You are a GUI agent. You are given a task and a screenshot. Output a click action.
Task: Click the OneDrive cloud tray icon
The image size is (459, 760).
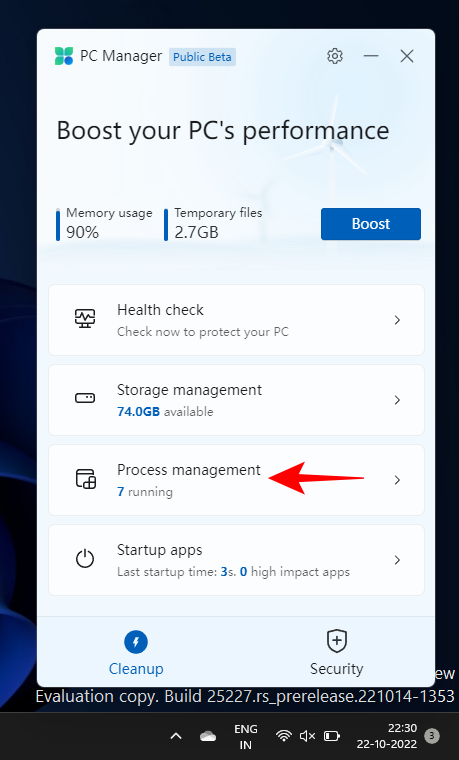(208, 736)
